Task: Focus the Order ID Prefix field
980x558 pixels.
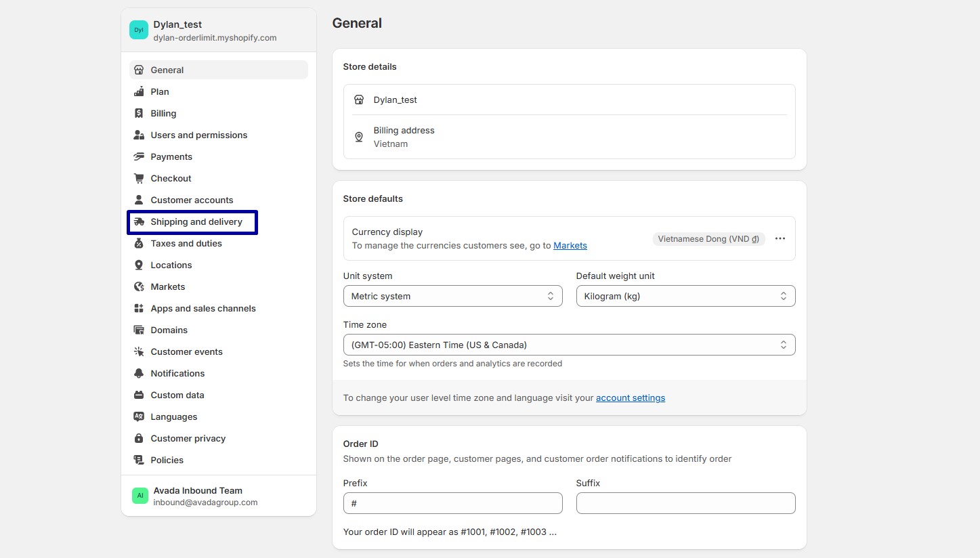Action: pos(452,503)
